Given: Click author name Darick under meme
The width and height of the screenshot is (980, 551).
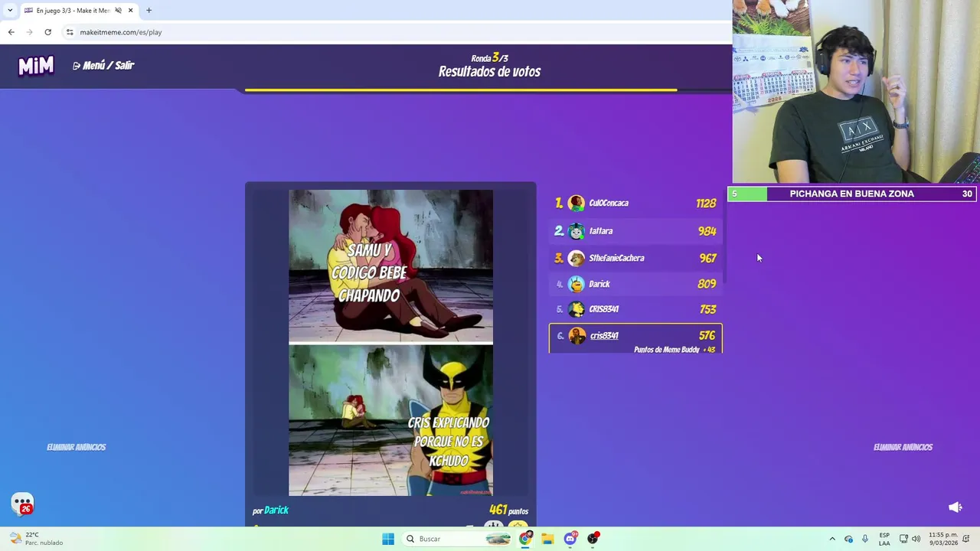Looking at the screenshot, I should pyautogui.click(x=276, y=510).
